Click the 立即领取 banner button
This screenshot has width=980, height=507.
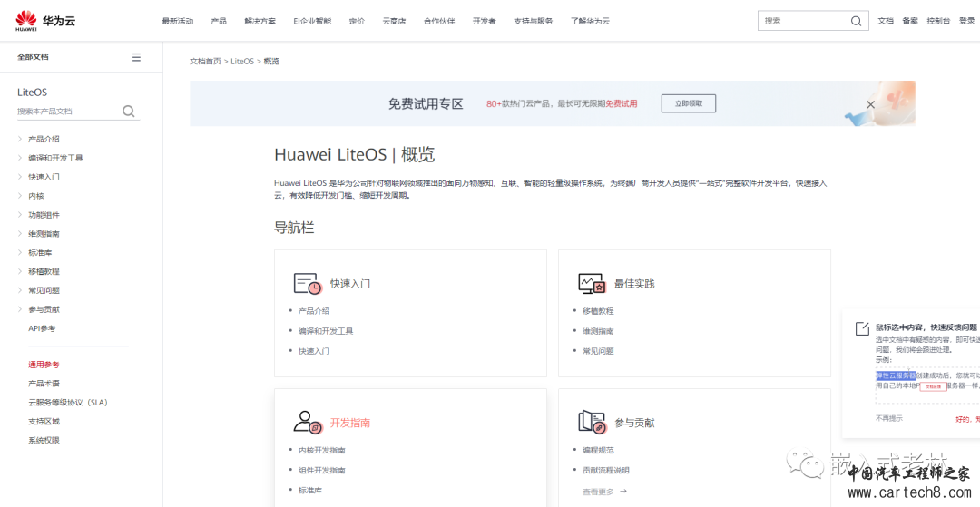[x=689, y=103]
